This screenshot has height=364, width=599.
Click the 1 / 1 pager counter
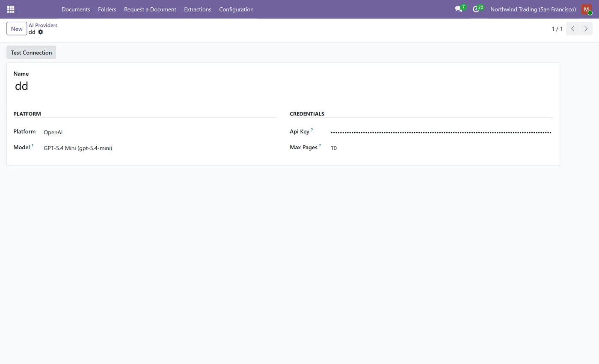pos(557,29)
